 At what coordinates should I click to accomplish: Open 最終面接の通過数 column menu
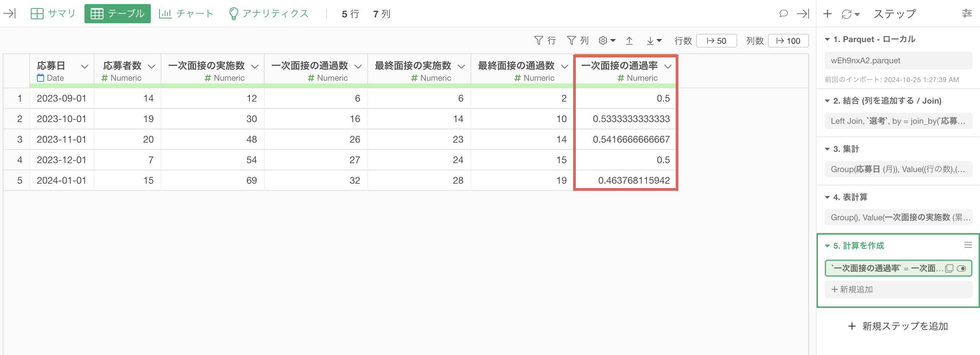(565, 67)
